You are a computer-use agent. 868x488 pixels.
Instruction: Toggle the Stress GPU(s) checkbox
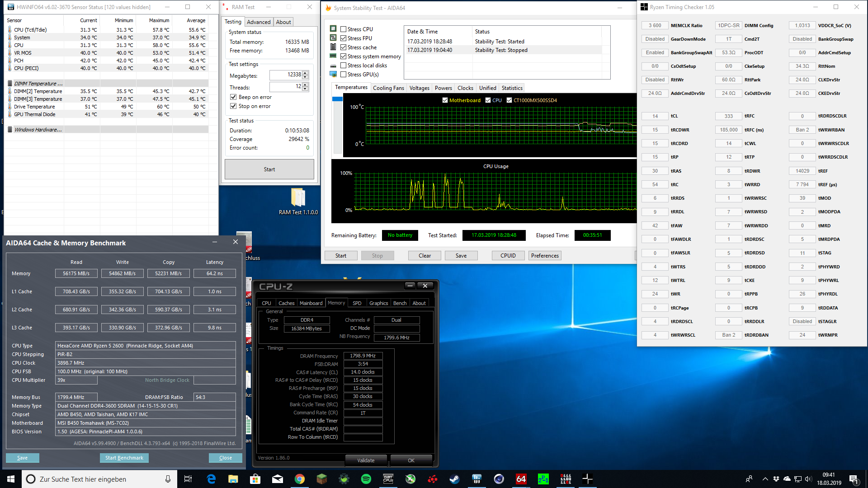pyautogui.click(x=344, y=75)
